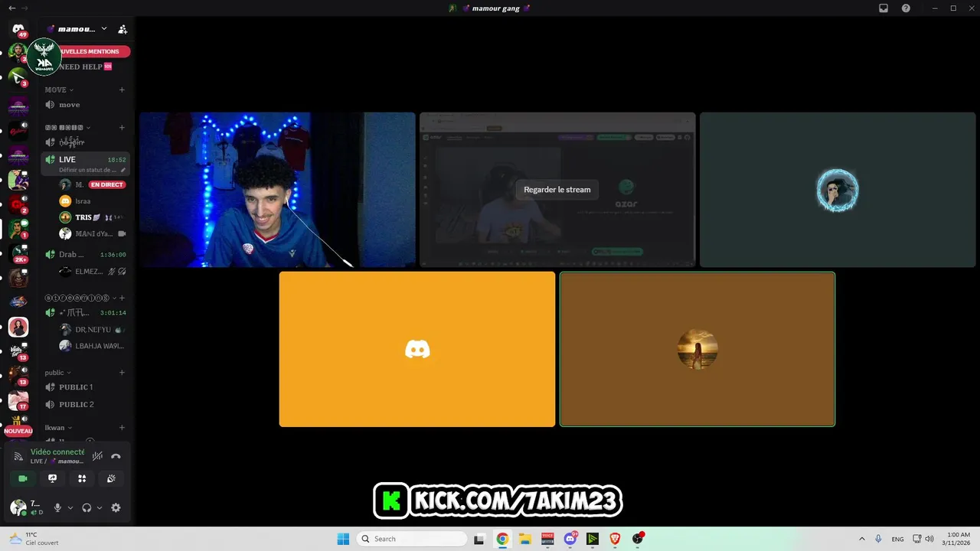Click the EN DIRECT badge
This screenshot has width=980, height=551.
106,184
